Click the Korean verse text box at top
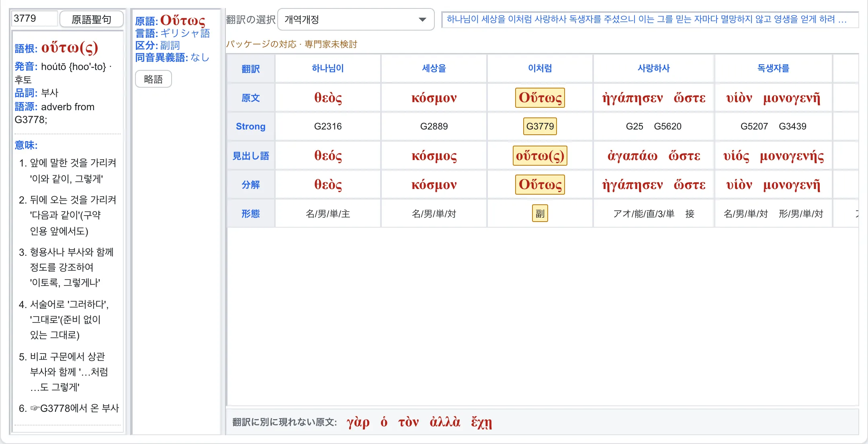This screenshot has width=868, height=444. (650, 19)
